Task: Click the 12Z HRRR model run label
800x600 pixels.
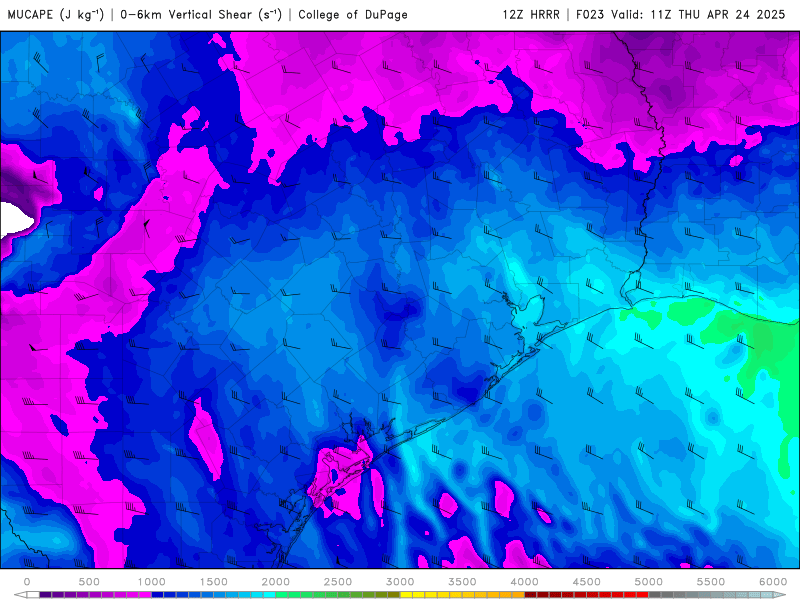Action: click(531, 14)
